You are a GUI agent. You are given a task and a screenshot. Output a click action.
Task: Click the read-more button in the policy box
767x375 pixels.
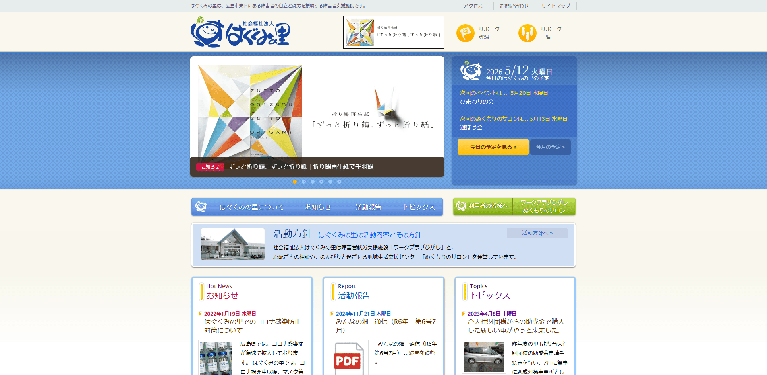[x=537, y=233]
